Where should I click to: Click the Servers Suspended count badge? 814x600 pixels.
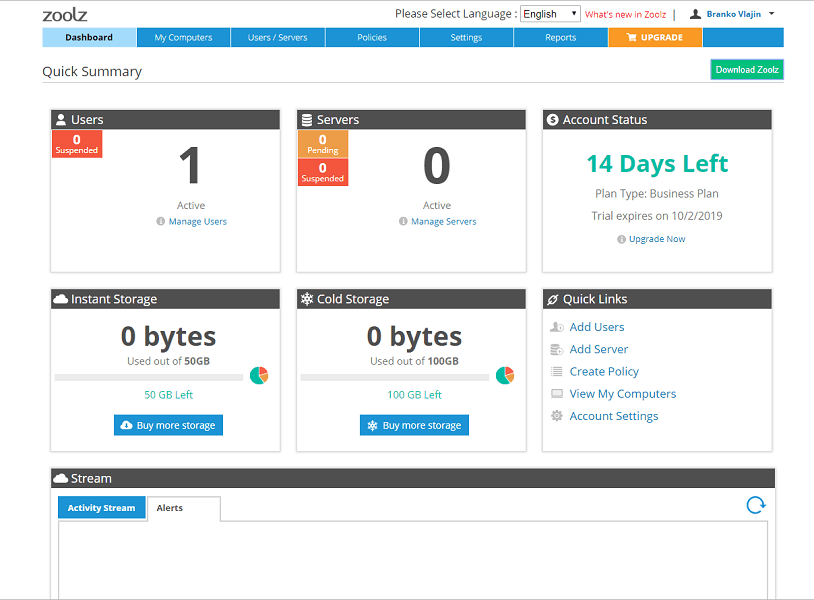coord(323,172)
